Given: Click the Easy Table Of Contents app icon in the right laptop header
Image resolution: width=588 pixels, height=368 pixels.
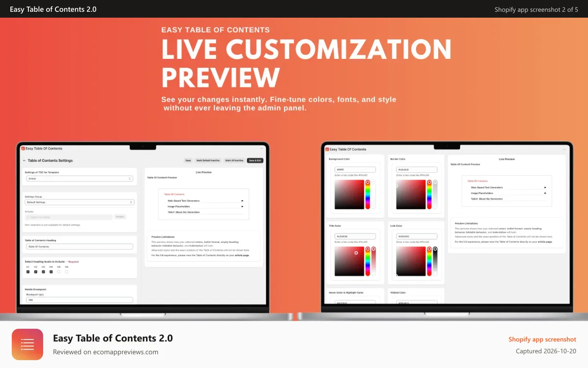Looking at the screenshot, I should point(327,149).
